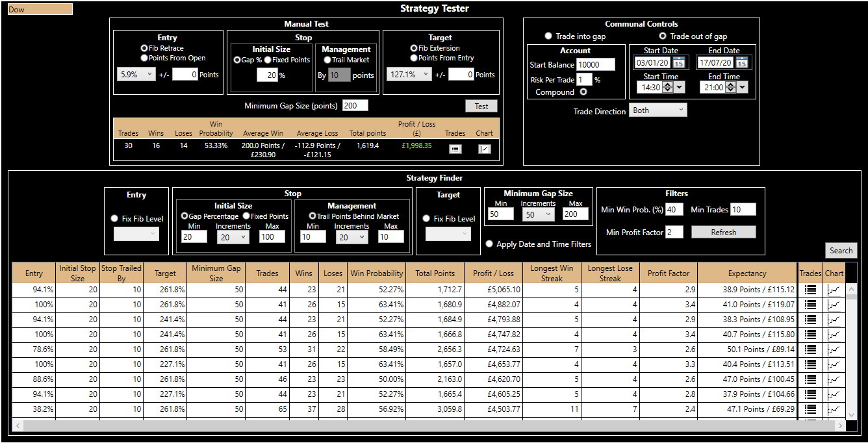View trades list for the £4,793.88 row
Image resolution: width=868 pixels, height=443 pixels.
(x=810, y=320)
